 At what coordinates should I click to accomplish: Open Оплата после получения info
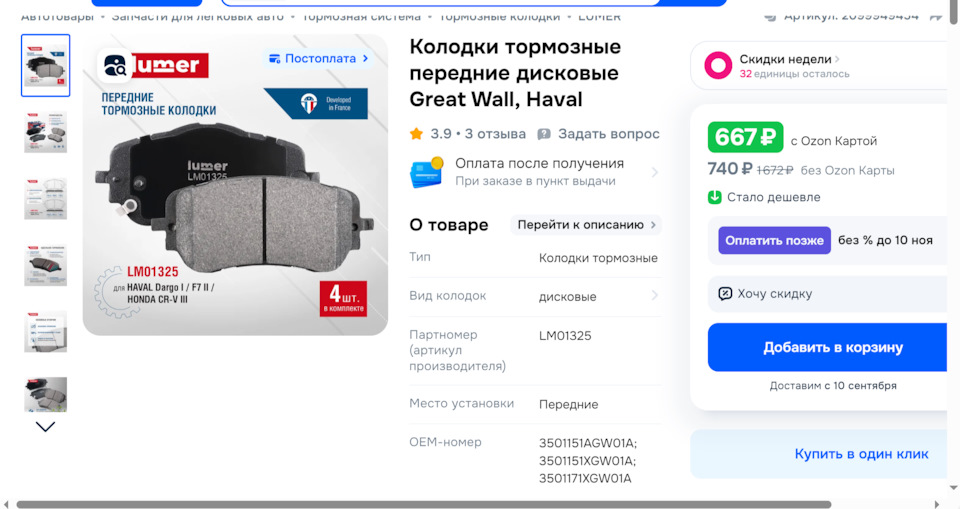click(x=534, y=172)
